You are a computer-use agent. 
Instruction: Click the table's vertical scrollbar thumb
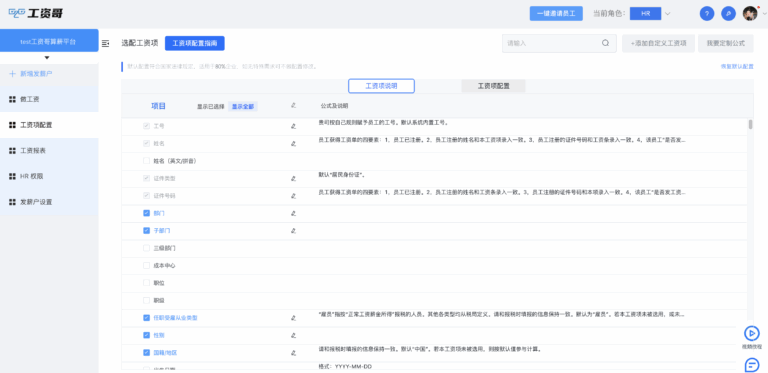[x=750, y=124]
